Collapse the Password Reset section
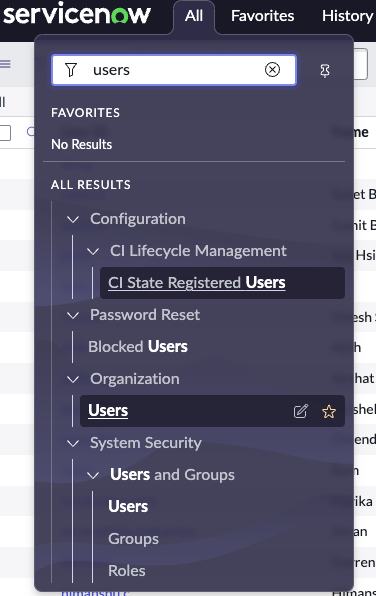Viewport: 376px width, 596px height. coord(73,315)
